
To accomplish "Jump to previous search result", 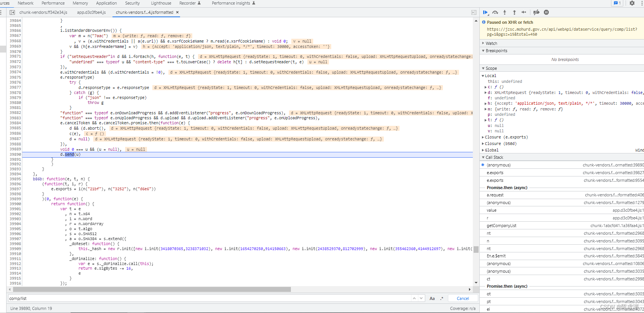I will coord(414,298).
